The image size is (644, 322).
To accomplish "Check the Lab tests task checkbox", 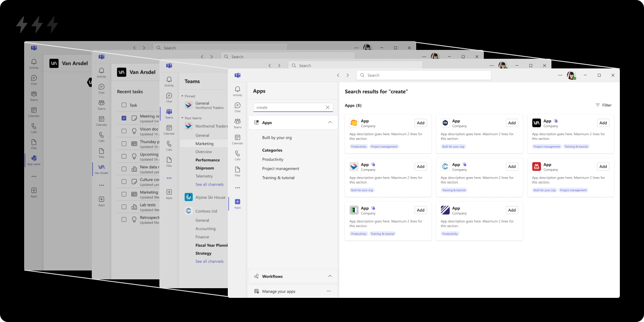I will point(124,207).
